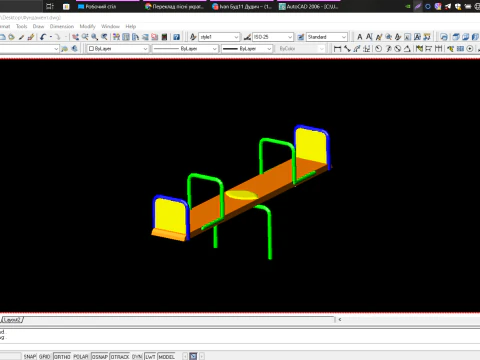Select the Zoom Window icon
The height and width of the screenshot is (360, 480).
point(95,37)
